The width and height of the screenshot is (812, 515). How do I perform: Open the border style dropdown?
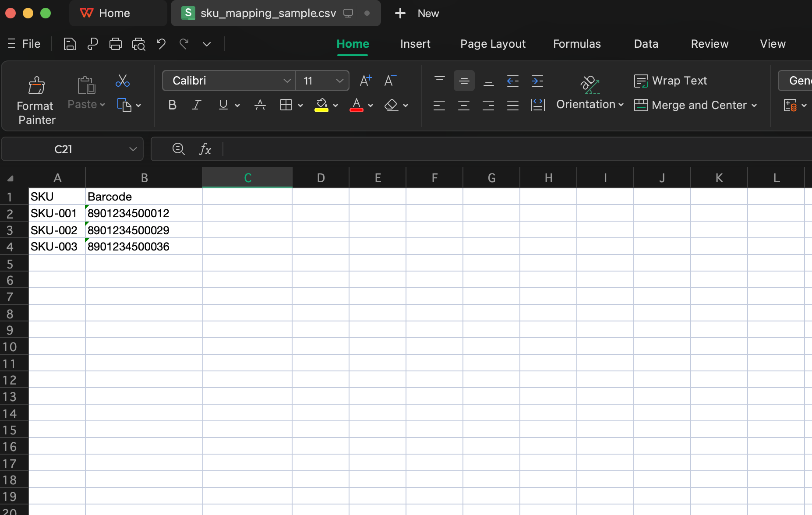(x=300, y=105)
